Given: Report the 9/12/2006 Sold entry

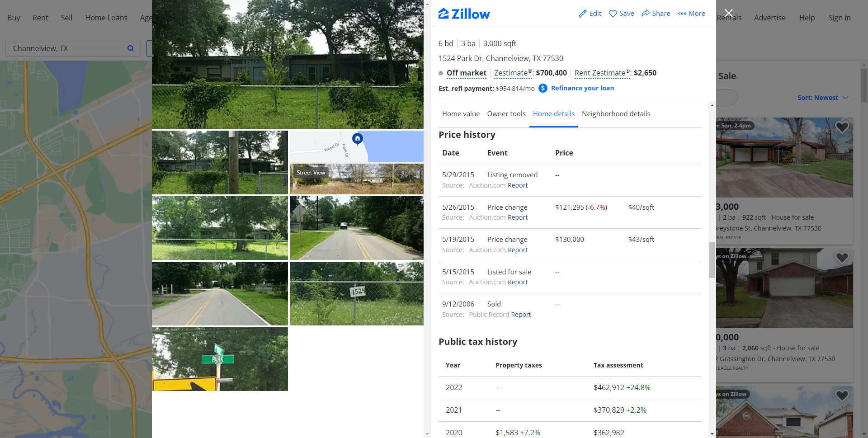Looking at the screenshot, I should coord(521,315).
